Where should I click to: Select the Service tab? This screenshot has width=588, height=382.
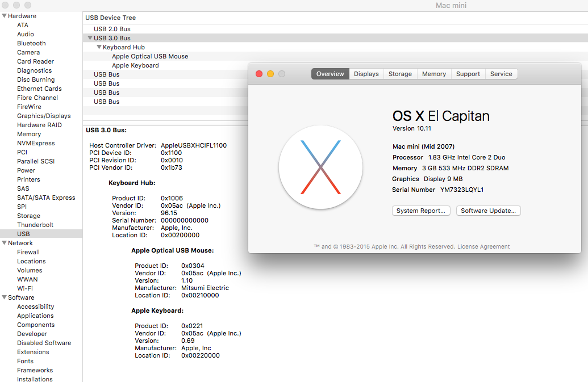coord(501,74)
